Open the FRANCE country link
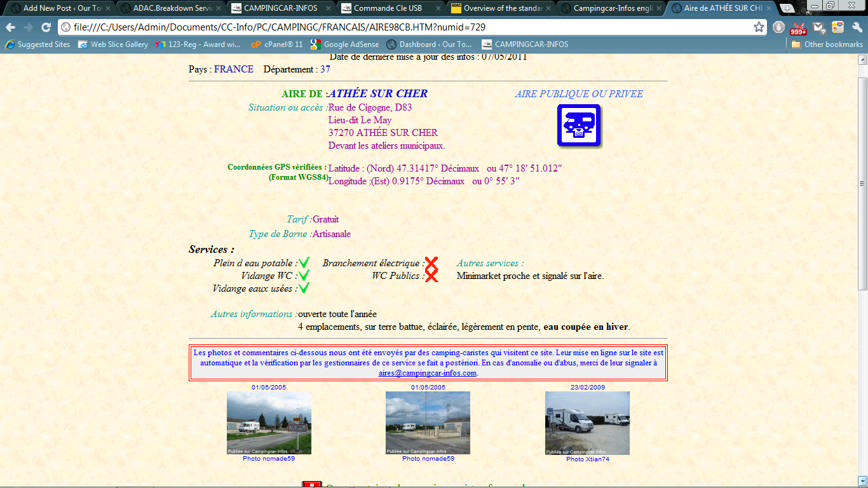 (x=233, y=69)
